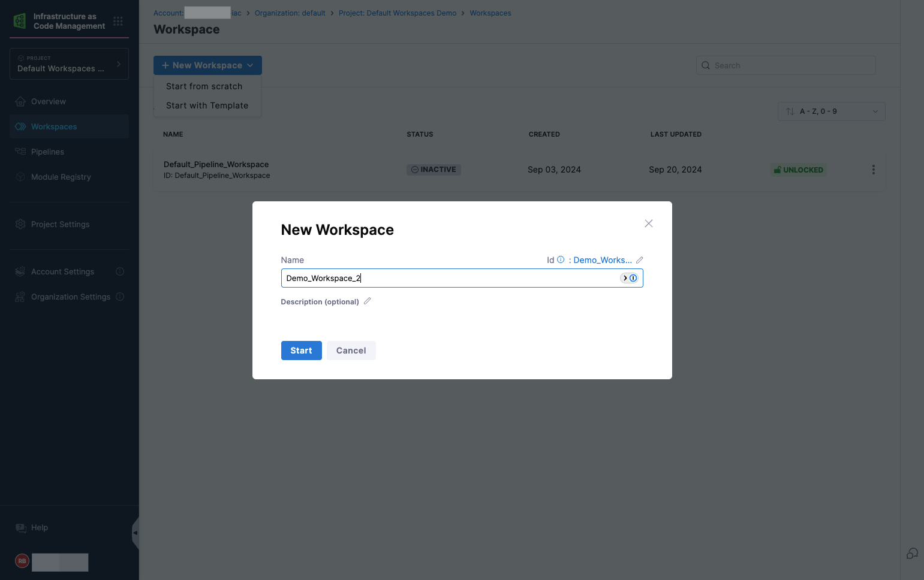The image size is (924, 580).
Task: Open Account Settings in sidebar
Action: point(62,271)
